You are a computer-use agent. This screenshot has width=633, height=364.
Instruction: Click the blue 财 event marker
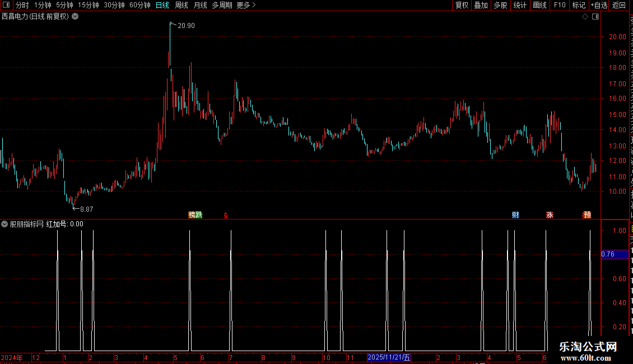click(x=515, y=214)
